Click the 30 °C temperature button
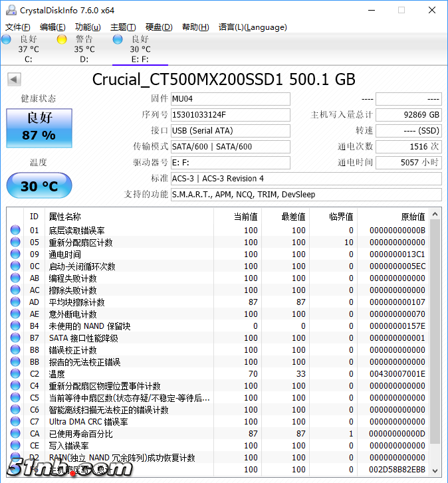 [39, 186]
